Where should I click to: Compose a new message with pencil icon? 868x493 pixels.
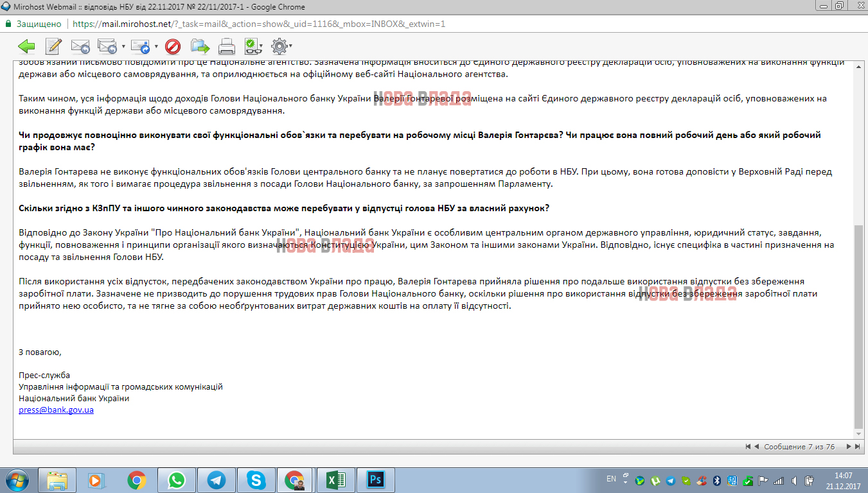(x=53, y=46)
